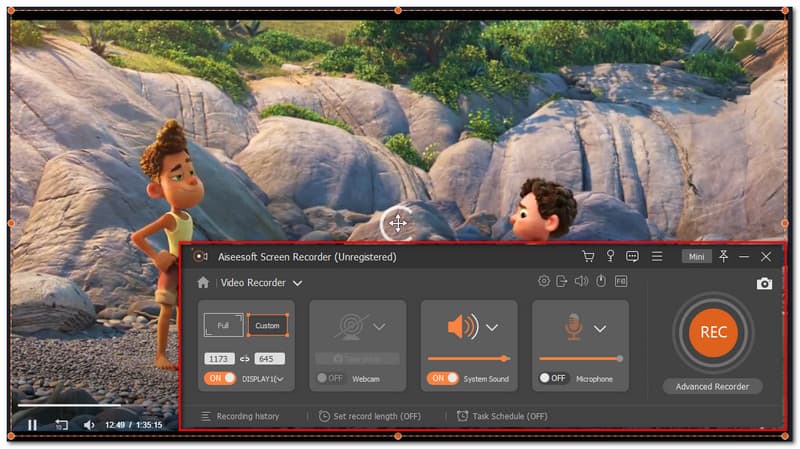Open Set record length (OFF)
800x449 pixels.
pyautogui.click(x=370, y=416)
